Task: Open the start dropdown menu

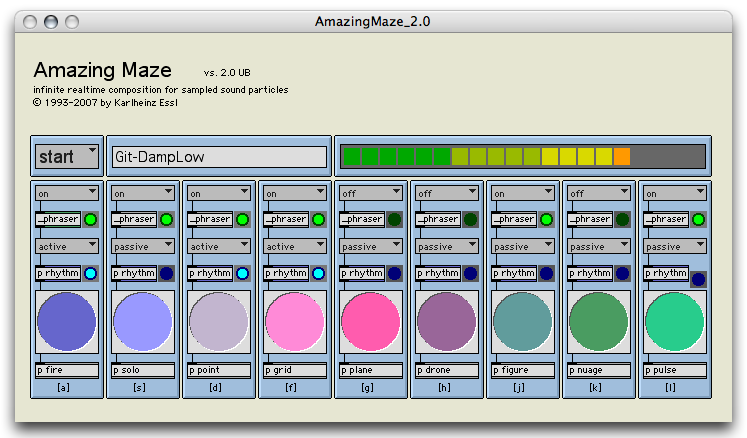Action: (x=67, y=156)
